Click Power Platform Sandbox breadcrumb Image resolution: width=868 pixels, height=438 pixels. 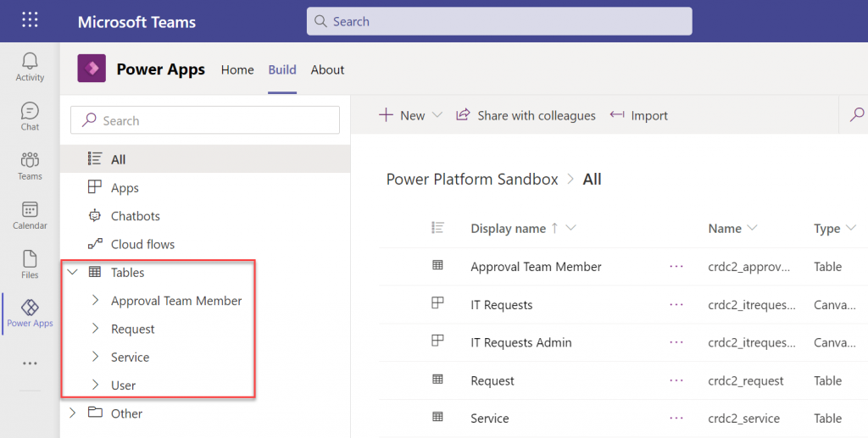(472, 180)
